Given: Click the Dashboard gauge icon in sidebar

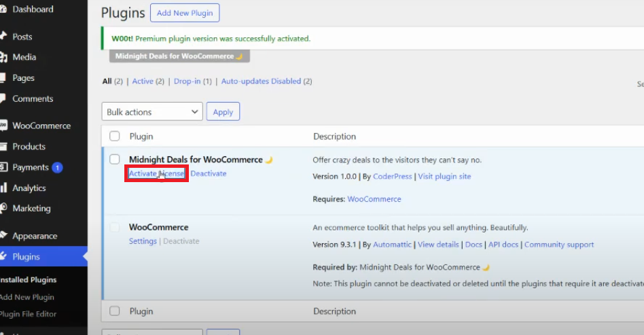Looking at the screenshot, I should [x=3, y=10].
